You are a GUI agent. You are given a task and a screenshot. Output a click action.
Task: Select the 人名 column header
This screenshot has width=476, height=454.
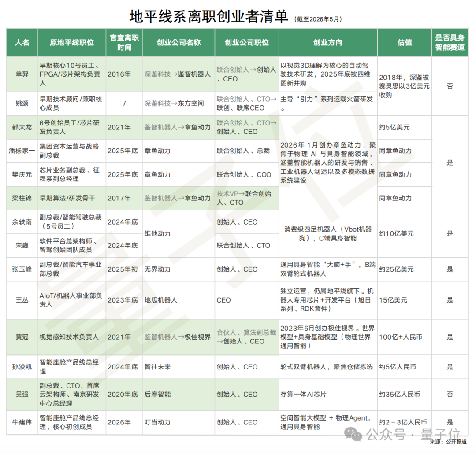tap(22, 42)
